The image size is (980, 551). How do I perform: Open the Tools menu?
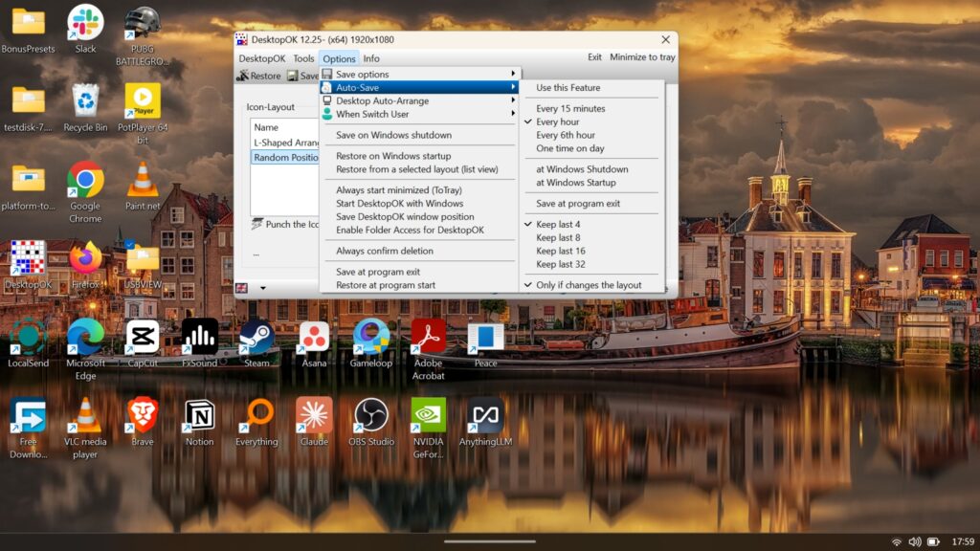303,57
